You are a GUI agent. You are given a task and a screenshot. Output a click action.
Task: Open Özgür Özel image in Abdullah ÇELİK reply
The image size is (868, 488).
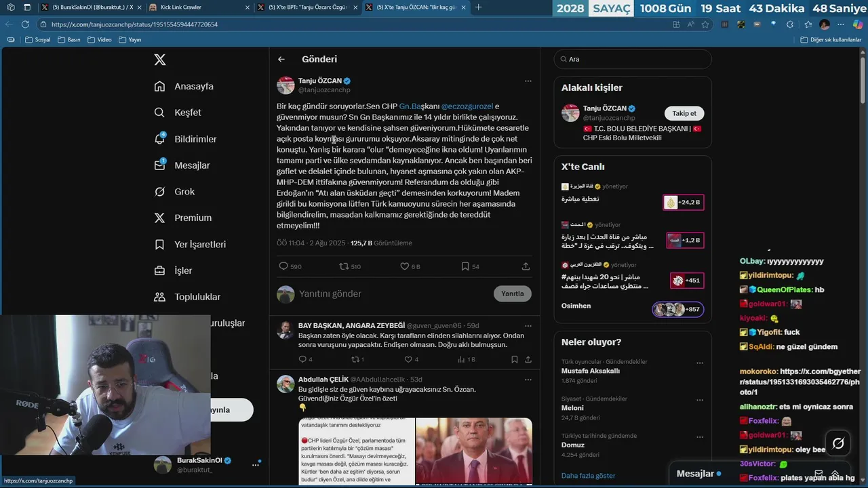[x=474, y=451]
